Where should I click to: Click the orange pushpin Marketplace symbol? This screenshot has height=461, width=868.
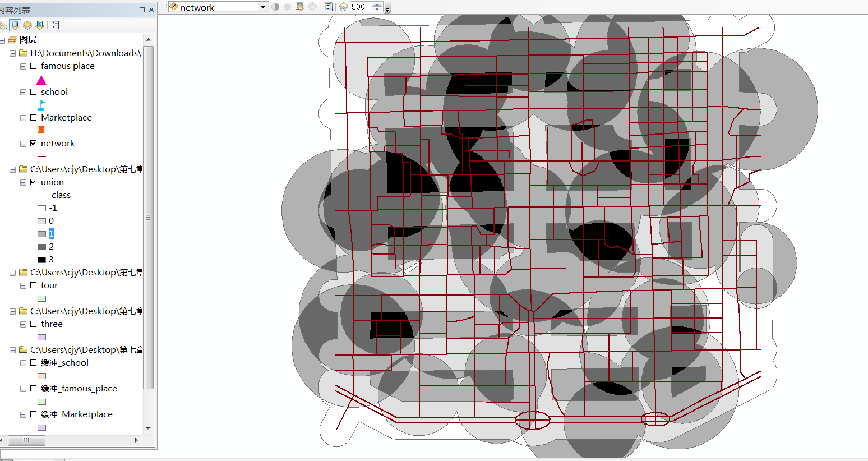click(41, 130)
